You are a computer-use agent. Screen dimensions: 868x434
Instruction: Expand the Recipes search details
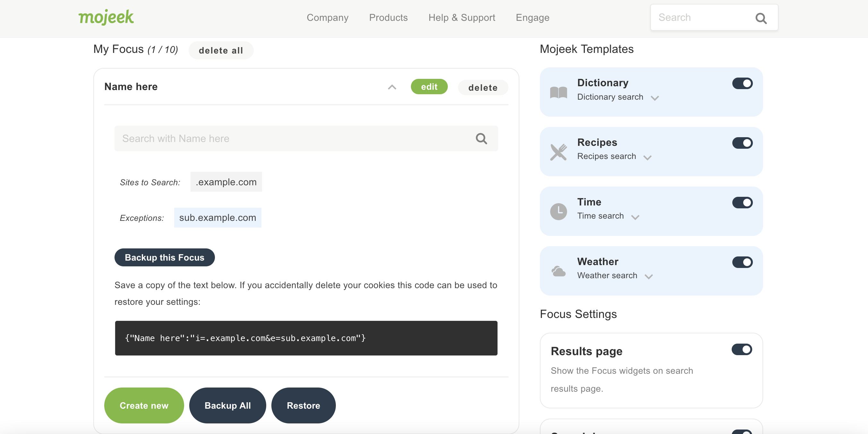(647, 158)
